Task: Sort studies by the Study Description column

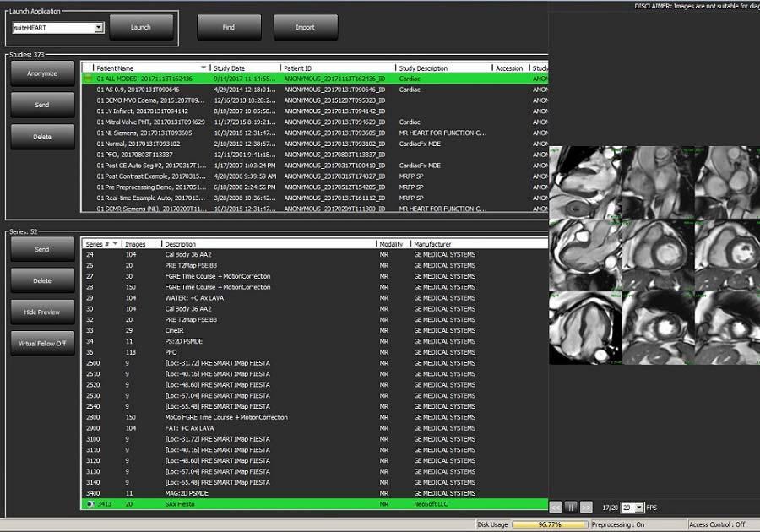Action: tap(444, 68)
